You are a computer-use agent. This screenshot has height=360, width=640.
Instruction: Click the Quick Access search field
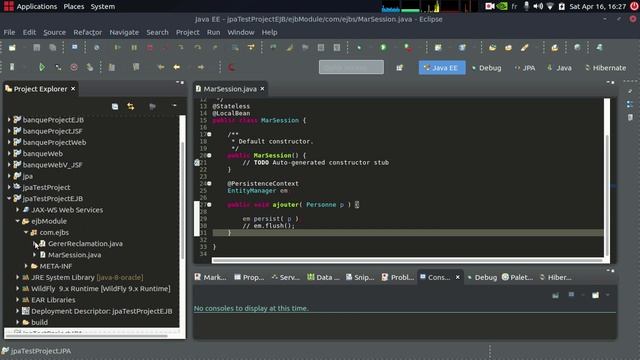point(351,67)
